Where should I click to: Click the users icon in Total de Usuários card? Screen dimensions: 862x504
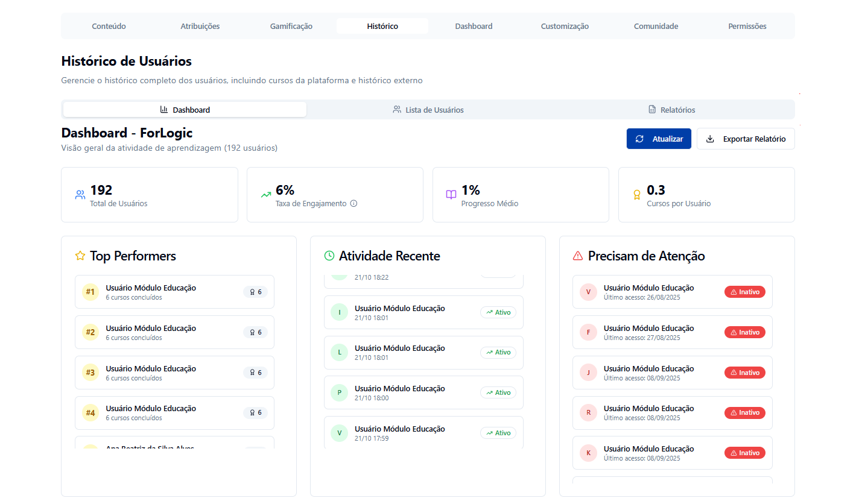pos(80,195)
